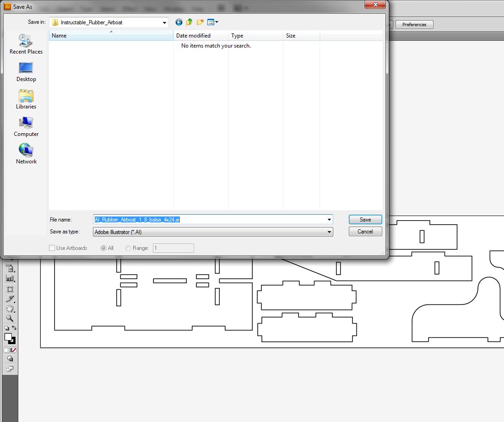Go up one folder level
The height and width of the screenshot is (422, 504).
[x=190, y=22]
